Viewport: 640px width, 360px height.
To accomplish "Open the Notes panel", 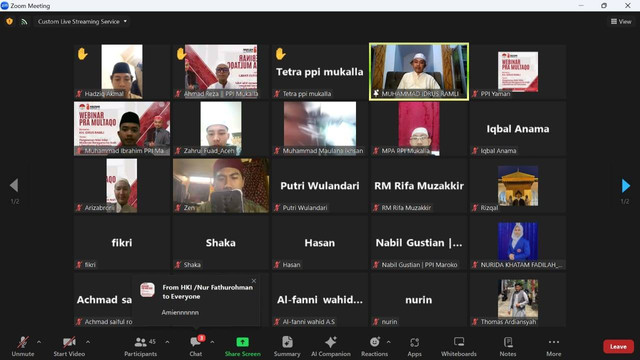I will pyautogui.click(x=508, y=346).
